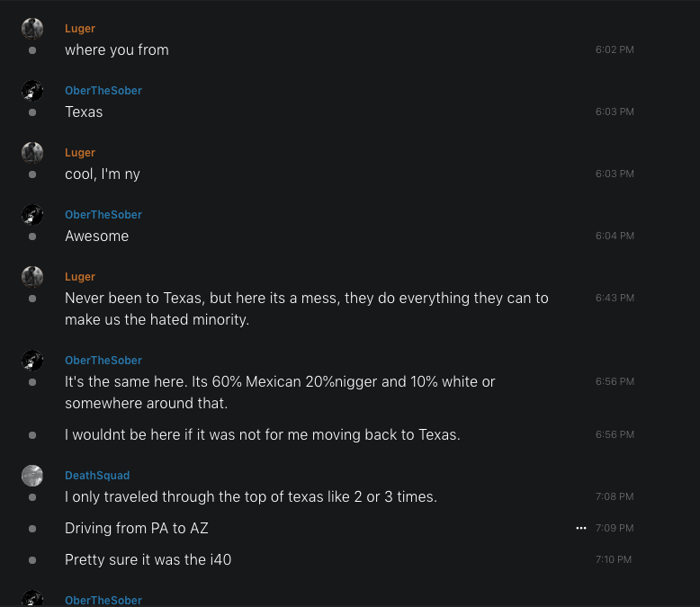Select the message "Pretty sure it was the i40"
Image resolution: width=700 pixels, height=607 pixels.
[148, 559]
